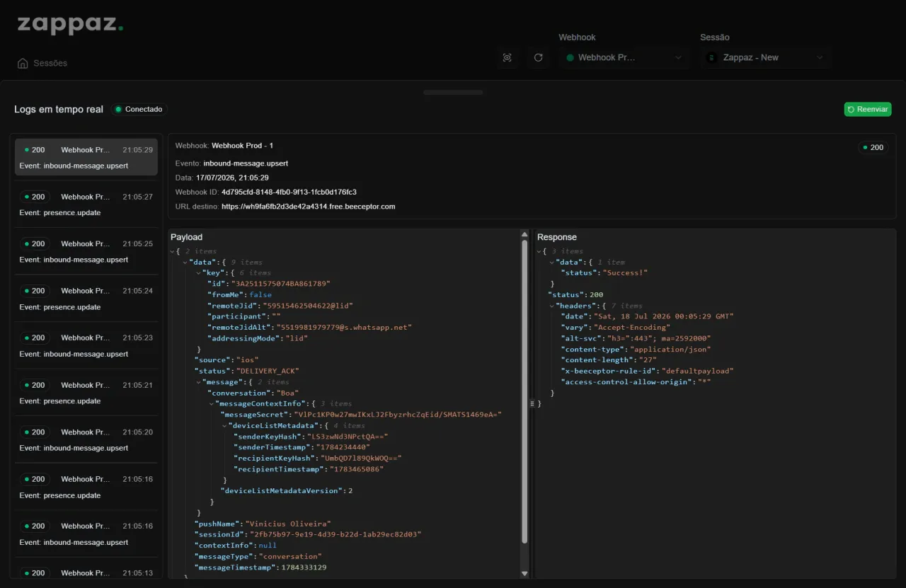Collapse the "key" node
906x588 pixels.
click(198, 273)
